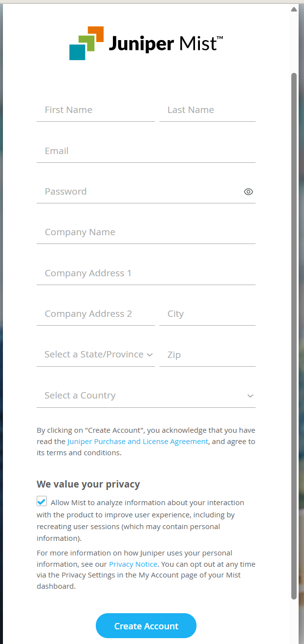Expand the Select a Country dropdown
This screenshot has height=644, width=304.
[x=146, y=396]
